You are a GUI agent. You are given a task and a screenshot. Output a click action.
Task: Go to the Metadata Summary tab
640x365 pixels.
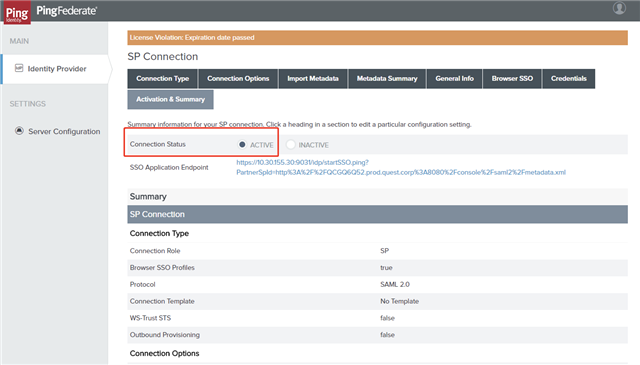387,78
